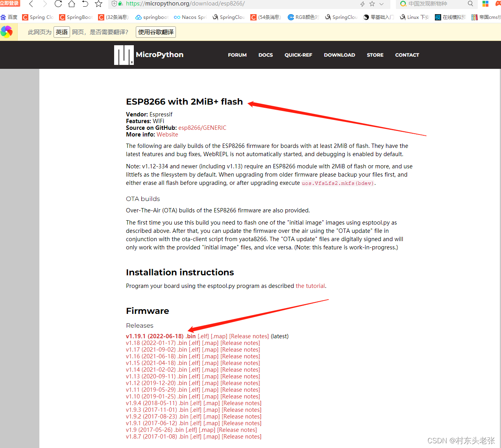
Task: Open the FORUM nav item
Action: (x=237, y=55)
